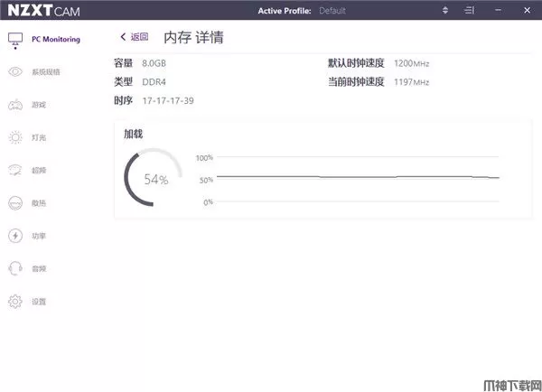Viewport: 542px width, 392px height.
Task: Click the 容量 label
Action: pos(124,63)
